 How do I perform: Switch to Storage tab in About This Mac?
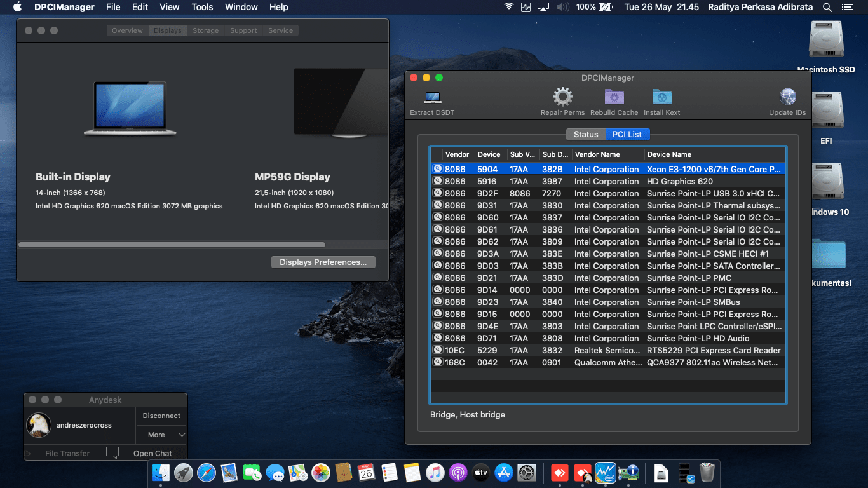pyautogui.click(x=205, y=30)
